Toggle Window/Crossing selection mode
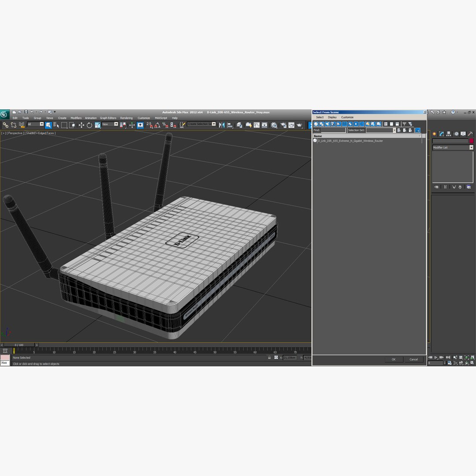The width and height of the screenshot is (476, 476). click(72, 125)
